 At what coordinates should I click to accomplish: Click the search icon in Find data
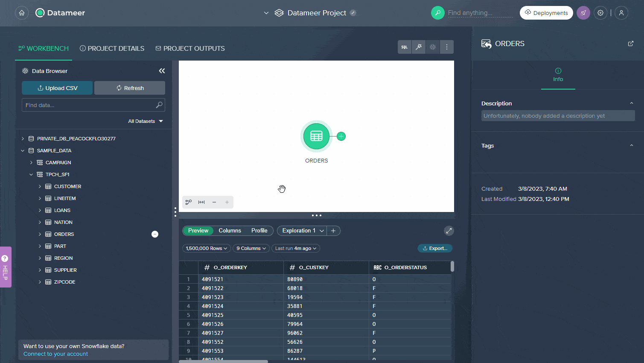tap(159, 105)
